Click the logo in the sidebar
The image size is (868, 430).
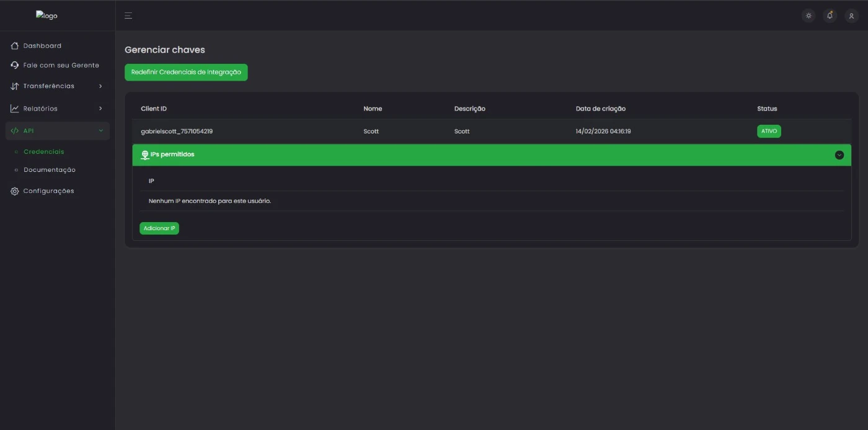46,16
